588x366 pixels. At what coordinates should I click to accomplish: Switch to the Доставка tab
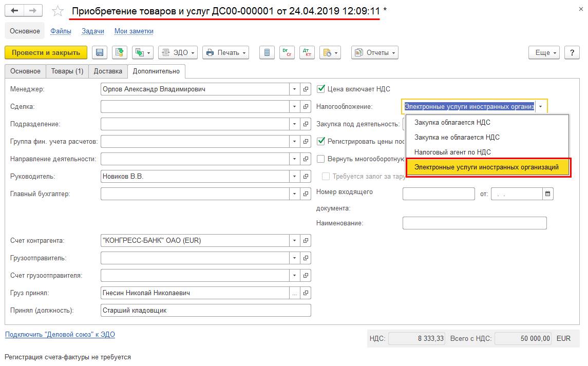[108, 71]
